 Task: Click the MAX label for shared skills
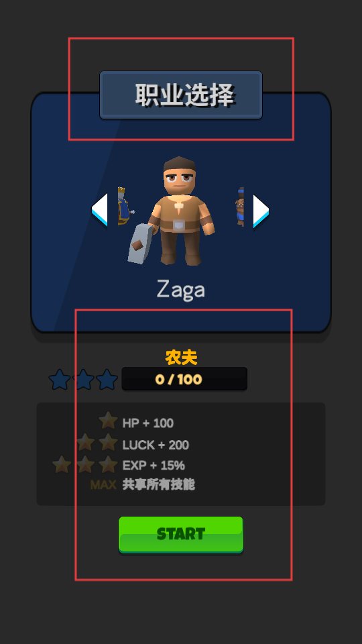coord(103,485)
